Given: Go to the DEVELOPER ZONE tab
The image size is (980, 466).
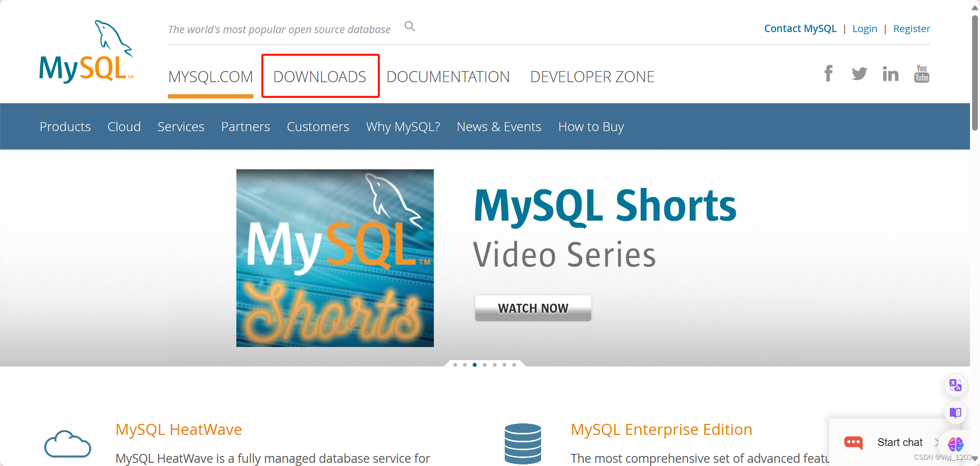Looking at the screenshot, I should 592,77.
